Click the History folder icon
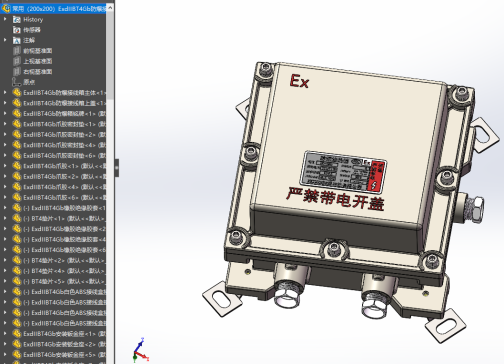Viewport: 504px width, 364px height. tap(17, 20)
